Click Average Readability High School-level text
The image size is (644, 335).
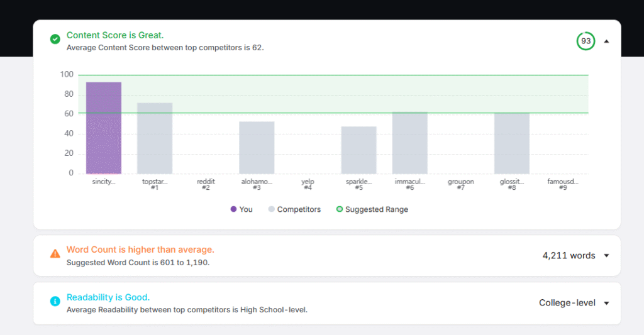click(187, 310)
